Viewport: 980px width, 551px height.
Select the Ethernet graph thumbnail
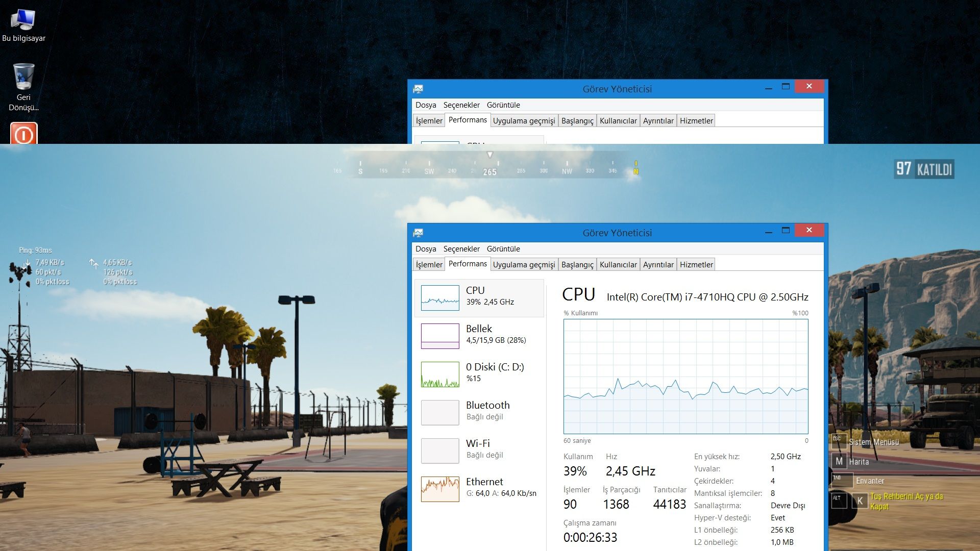(x=439, y=489)
